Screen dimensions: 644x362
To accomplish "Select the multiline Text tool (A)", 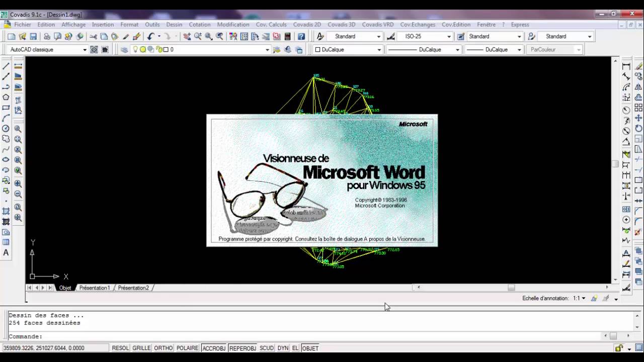I will coord(6,253).
